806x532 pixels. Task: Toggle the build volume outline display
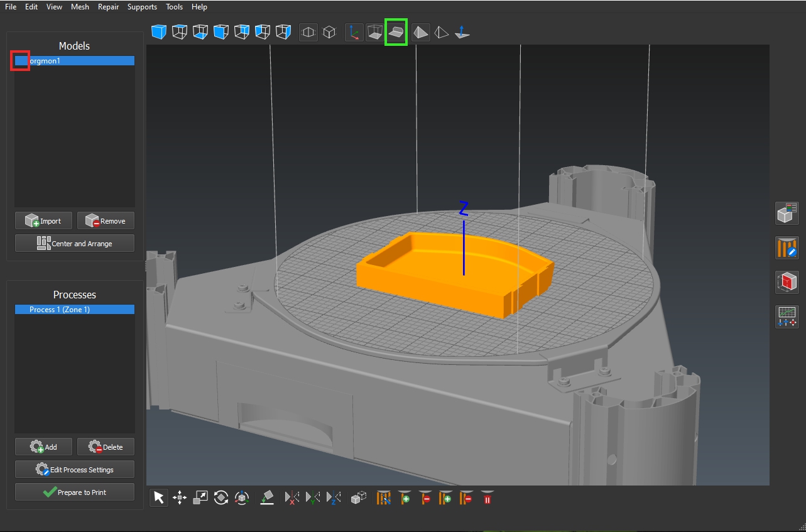pos(375,32)
